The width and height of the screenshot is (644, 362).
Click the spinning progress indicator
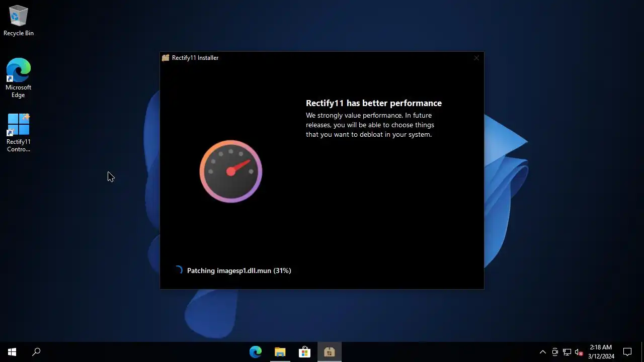tap(178, 270)
